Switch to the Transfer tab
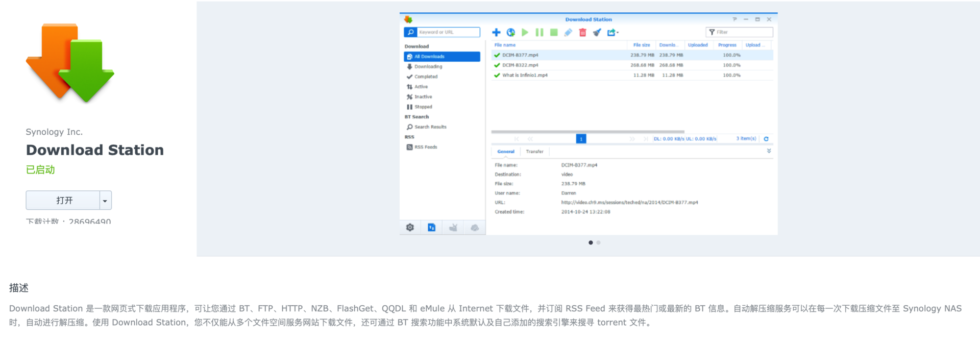Image resolution: width=980 pixels, height=342 pixels. 534,152
